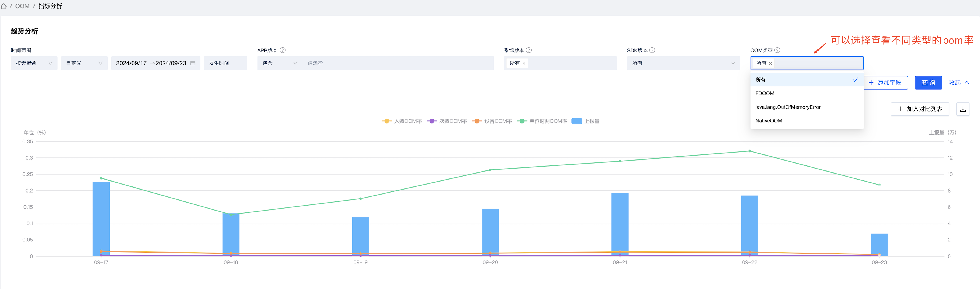Click the 09-21 blue bar
Image resolution: width=980 pixels, height=289 pixels.
pyautogui.click(x=620, y=224)
